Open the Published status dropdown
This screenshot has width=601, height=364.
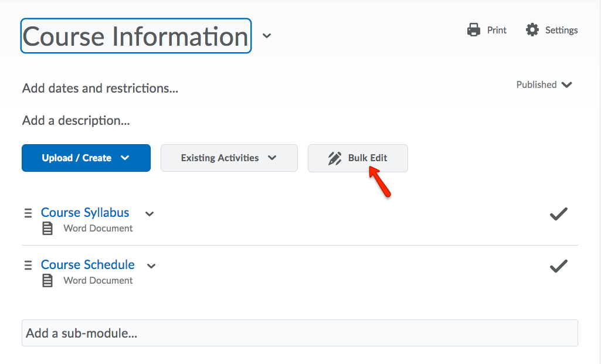pyautogui.click(x=544, y=84)
